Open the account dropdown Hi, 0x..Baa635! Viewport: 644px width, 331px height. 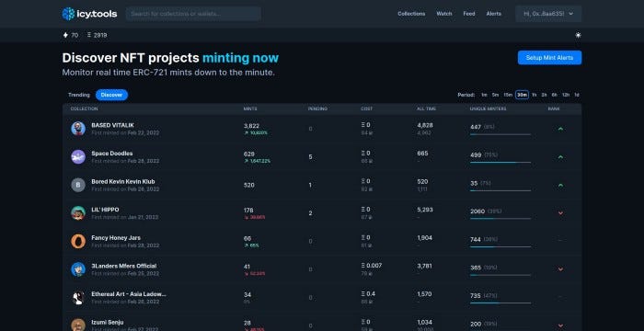(548, 14)
